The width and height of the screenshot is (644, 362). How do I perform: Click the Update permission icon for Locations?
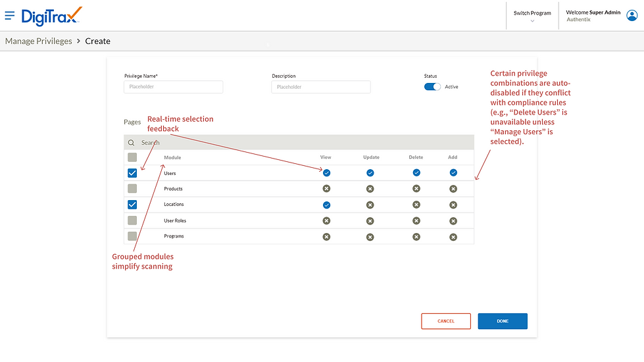[x=370, y=205]
